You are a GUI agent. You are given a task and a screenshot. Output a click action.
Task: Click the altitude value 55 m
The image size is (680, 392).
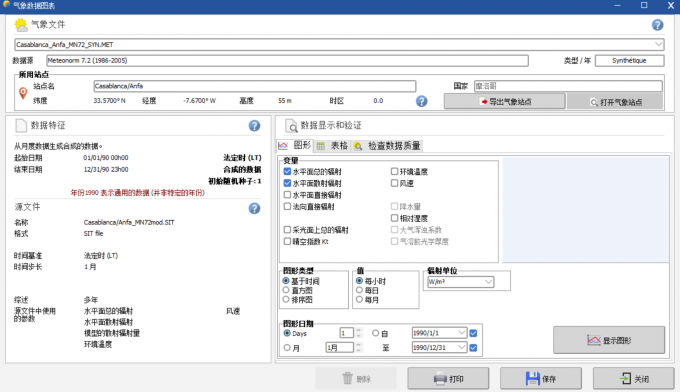(284, 101)
